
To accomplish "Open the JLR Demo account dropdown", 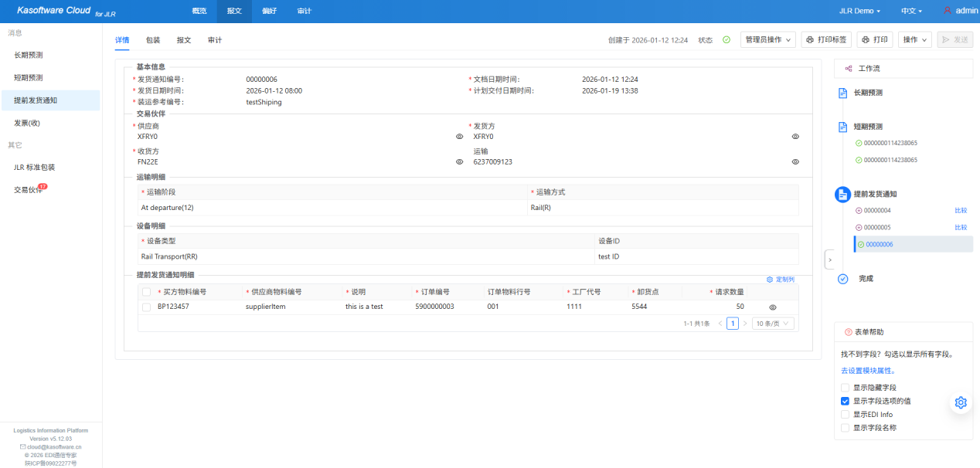I will (859, 11).
